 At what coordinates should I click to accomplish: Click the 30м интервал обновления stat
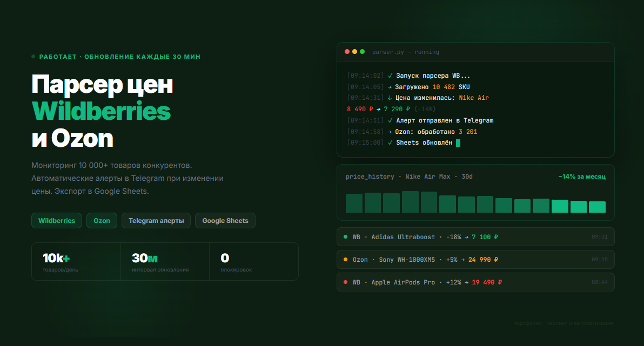click(x=165, y=261)
